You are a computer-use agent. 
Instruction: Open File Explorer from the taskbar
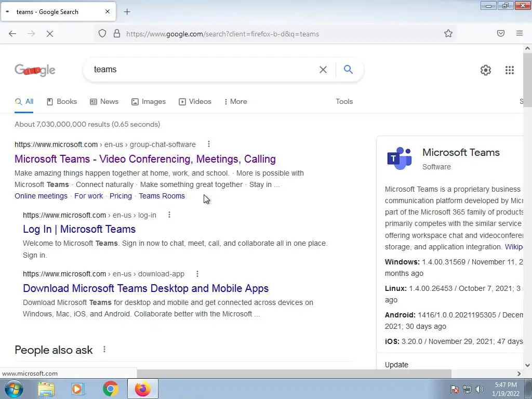click(x=46, y=389)
